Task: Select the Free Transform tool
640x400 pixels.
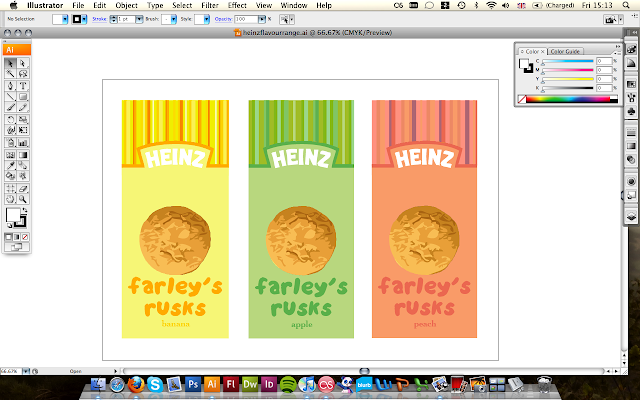Action: [x=23, y=130]
